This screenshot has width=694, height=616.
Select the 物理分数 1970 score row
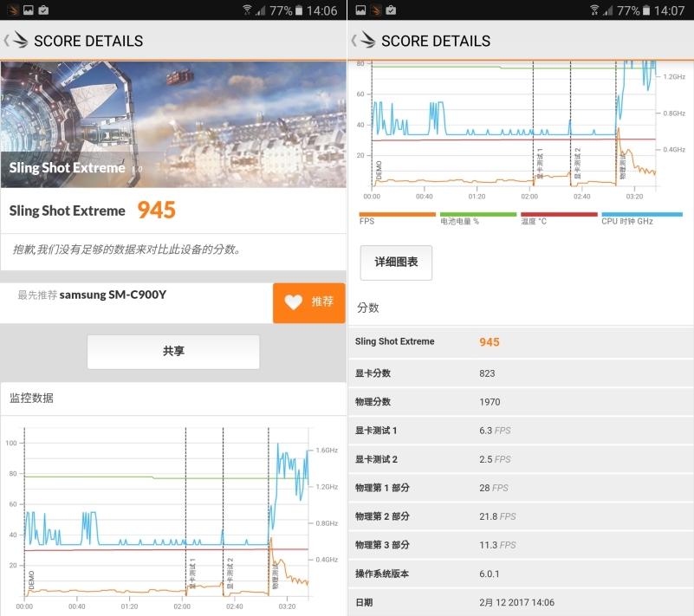pyautogui.click(x=520, y=402)
